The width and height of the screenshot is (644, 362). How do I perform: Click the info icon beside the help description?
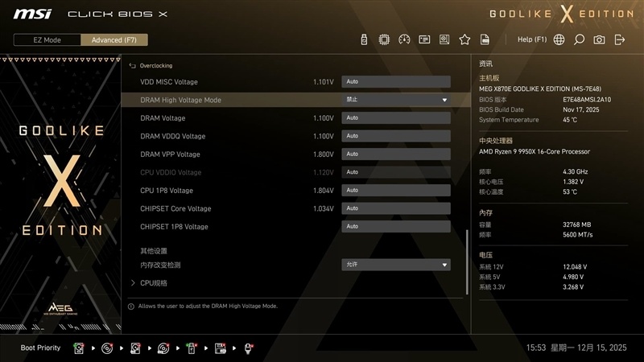click(131, 306)
